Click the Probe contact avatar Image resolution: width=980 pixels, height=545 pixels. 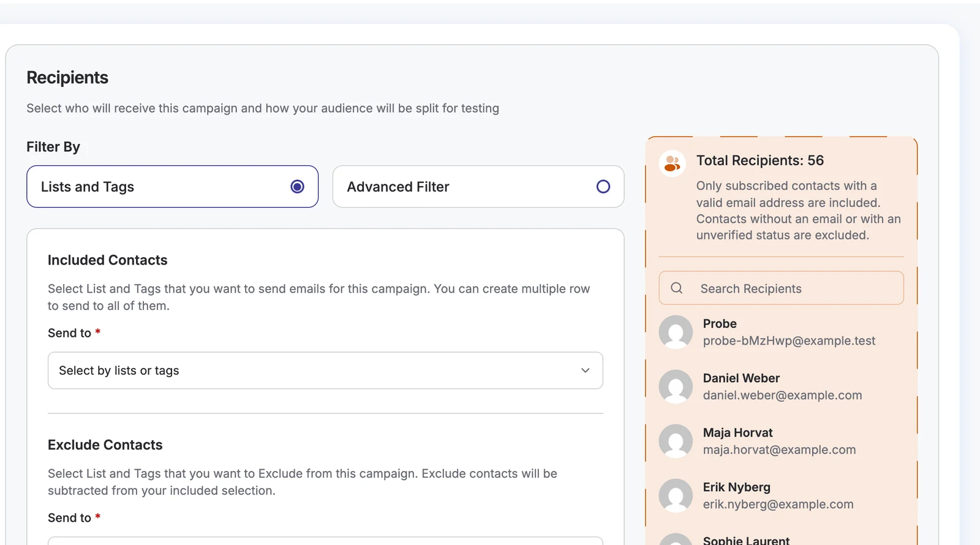click(676, 332)
